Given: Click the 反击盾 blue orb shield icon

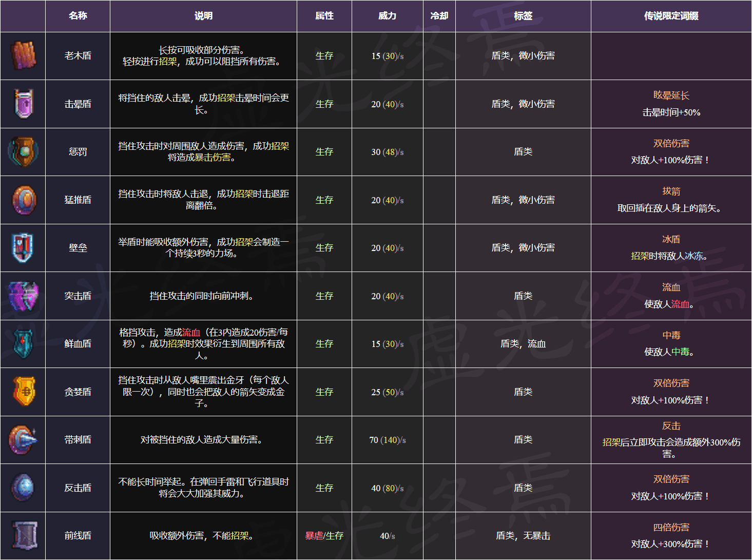Looking at the screenshot, I should (x=23, y=488).
